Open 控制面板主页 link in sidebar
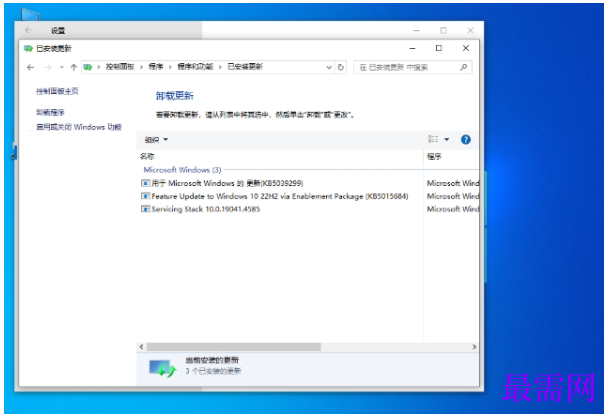 click(57, 91)
